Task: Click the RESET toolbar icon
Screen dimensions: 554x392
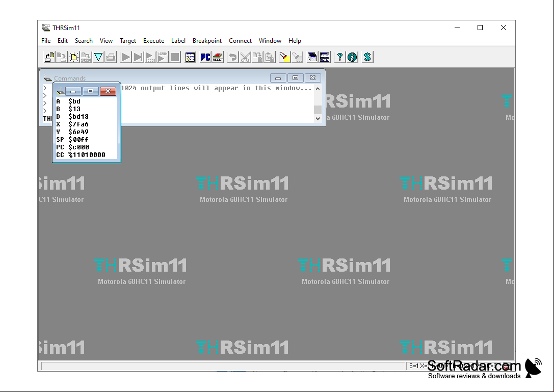Action: point(218,57)
